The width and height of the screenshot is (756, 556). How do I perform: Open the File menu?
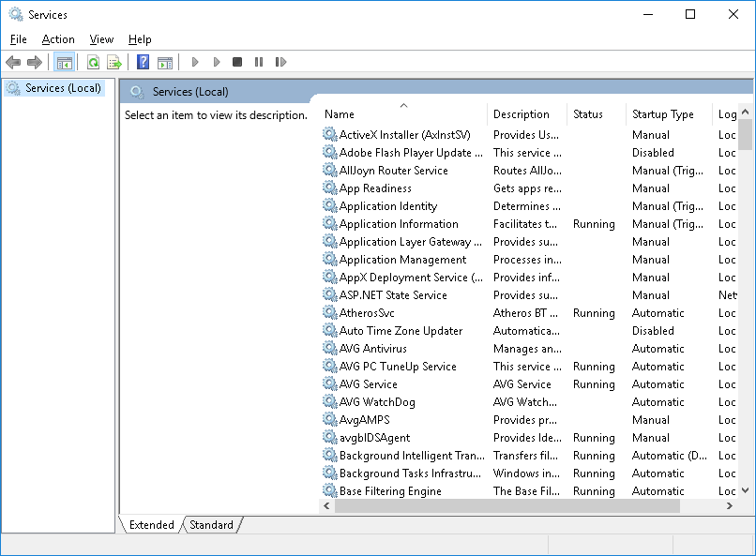tap(18, 39)
